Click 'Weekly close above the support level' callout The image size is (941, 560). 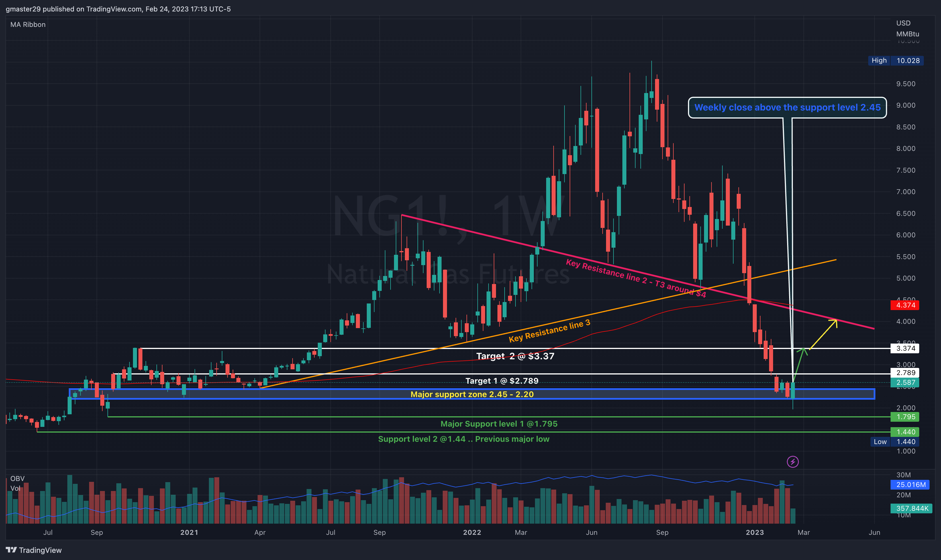point(787,108)
